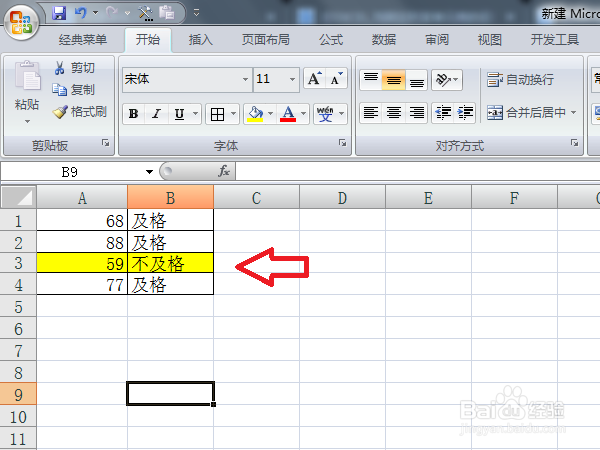Switch to the 数据 tab
Viewport: 600px width, 450px height.
pos(384,39)
